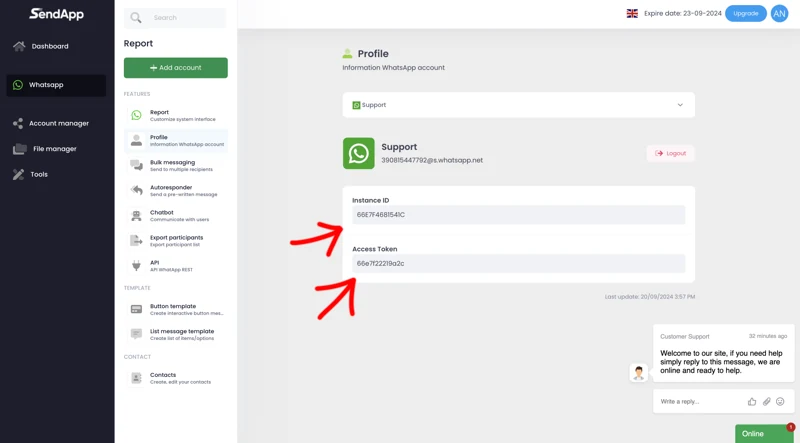Click the Export participants icon
Screen dimensions: 800x443
pos(136,240)
